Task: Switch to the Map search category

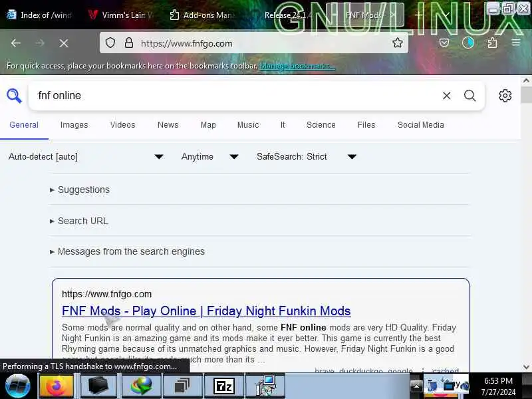Action: (208, 125)
